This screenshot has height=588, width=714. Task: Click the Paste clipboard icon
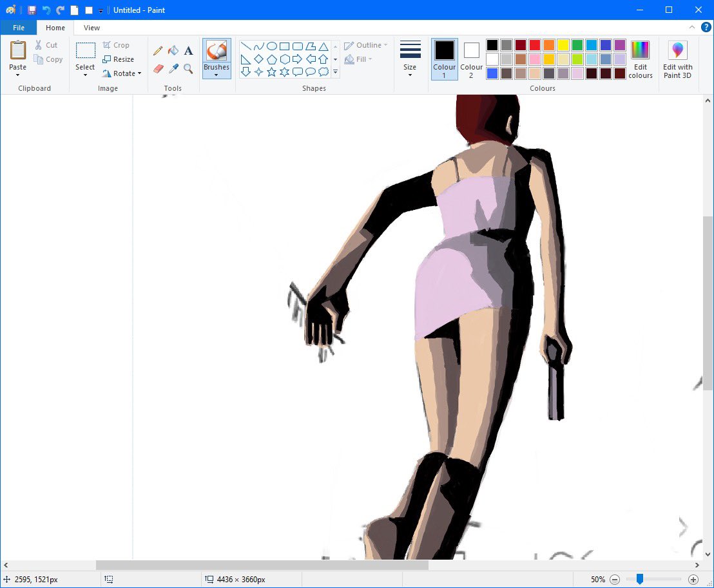pyautogui.click(x=18, y=50)
